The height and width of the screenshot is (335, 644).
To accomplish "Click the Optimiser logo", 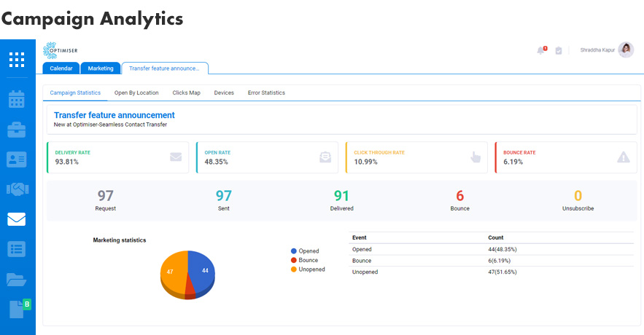I will coord(61,50).
